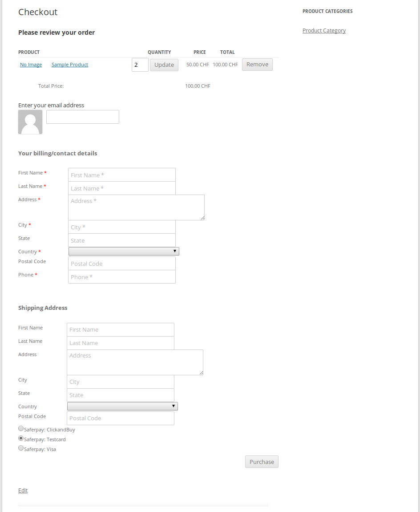Click the Edit link below Purchase
The width and height of the screenshot is (420, 512).
tap(23, 490)
